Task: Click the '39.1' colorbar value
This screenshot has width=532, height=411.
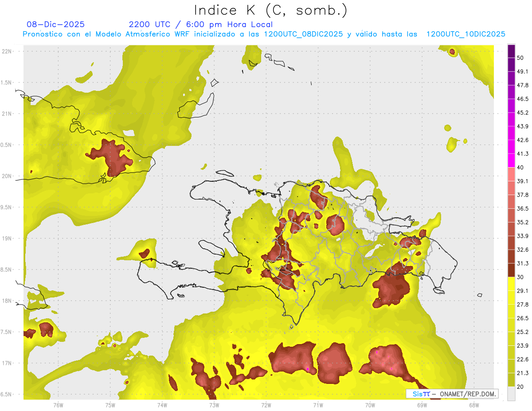Action: [x=522, y=181]
